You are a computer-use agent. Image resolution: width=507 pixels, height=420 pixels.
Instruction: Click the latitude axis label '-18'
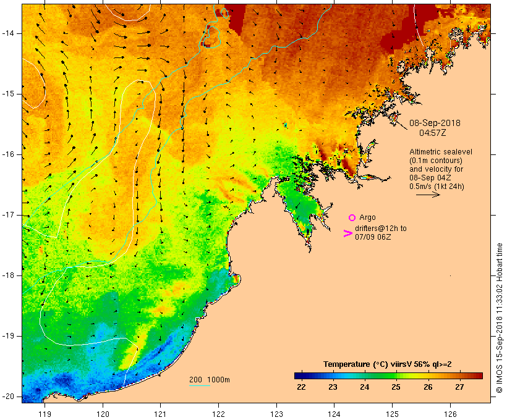(8, 275)
